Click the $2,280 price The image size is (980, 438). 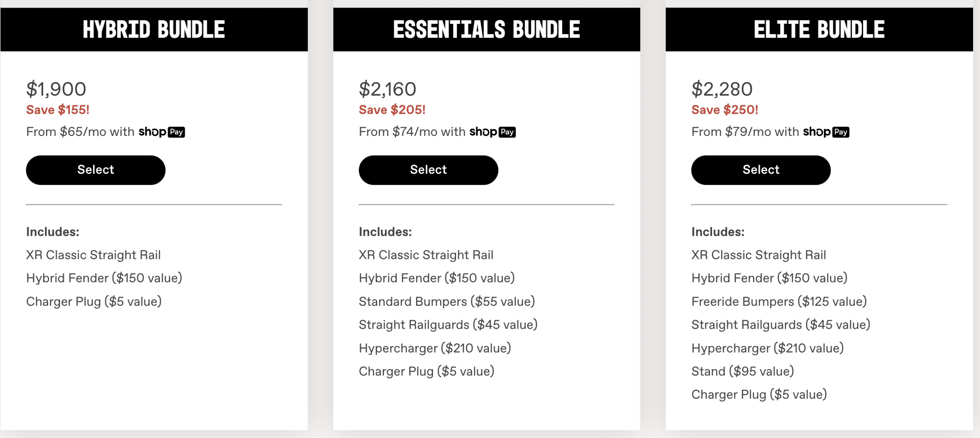click(x=722, y=89)
